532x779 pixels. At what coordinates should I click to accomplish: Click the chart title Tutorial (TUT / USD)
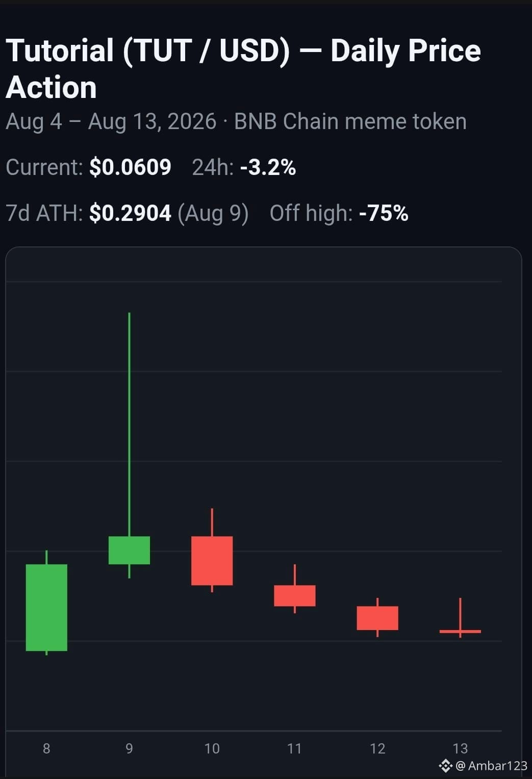[x=148, y=51]
